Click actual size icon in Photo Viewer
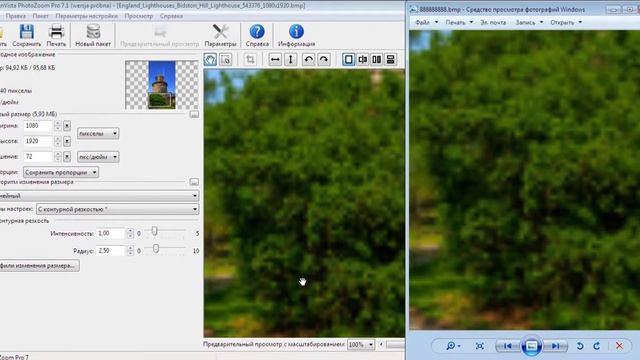640x360 pixels. (x=480, y=346)
